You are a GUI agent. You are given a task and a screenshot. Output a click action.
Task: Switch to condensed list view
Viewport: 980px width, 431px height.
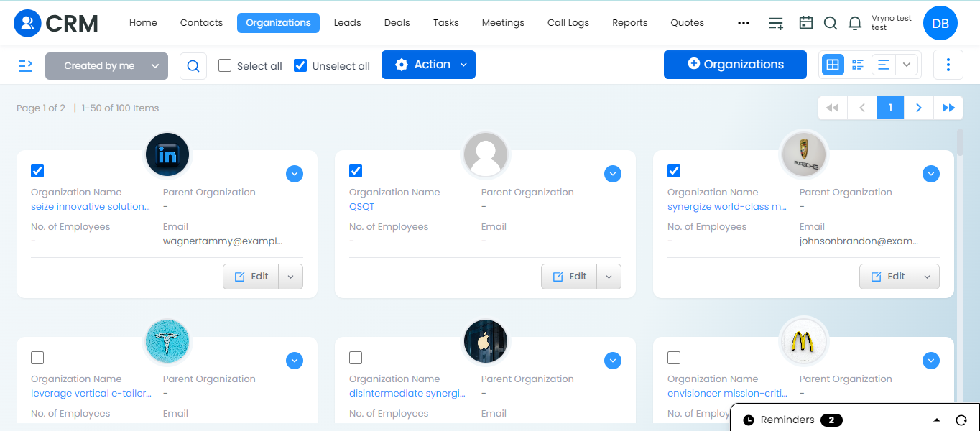tap(858, 65)
